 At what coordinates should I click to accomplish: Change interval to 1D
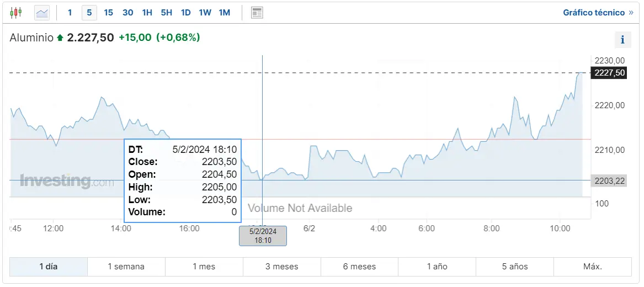[185, 12]
